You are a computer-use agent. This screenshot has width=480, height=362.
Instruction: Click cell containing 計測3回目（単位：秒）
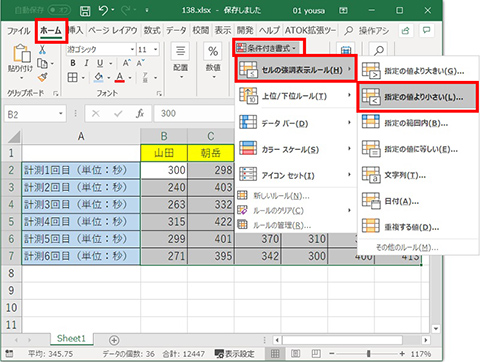[81, 205]
